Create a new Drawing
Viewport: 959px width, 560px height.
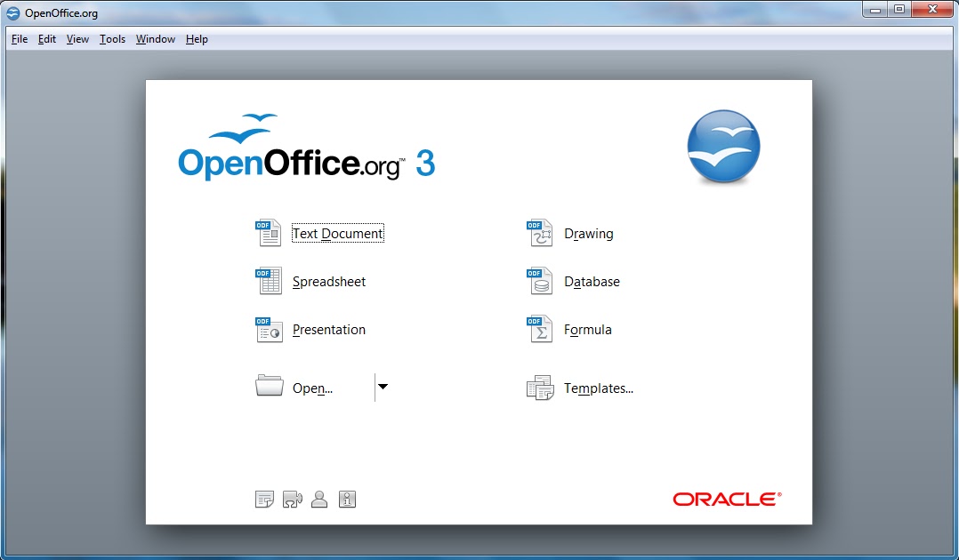coord(588,234)
